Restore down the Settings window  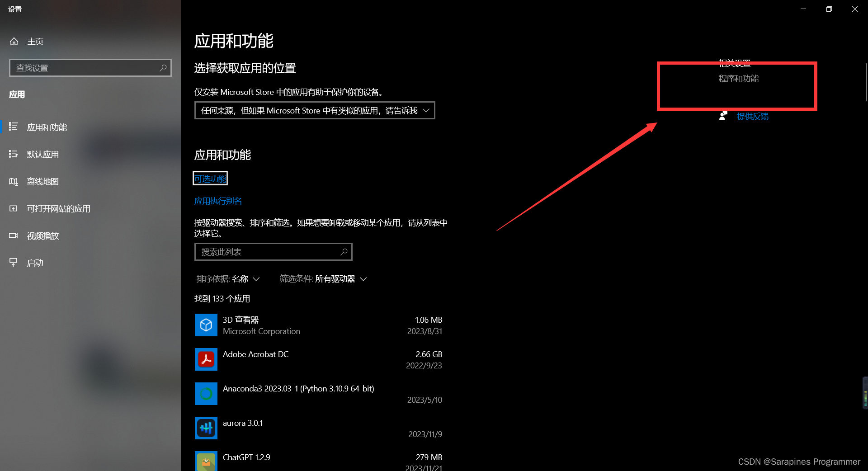pyautogui.click(x=829, y=9)
